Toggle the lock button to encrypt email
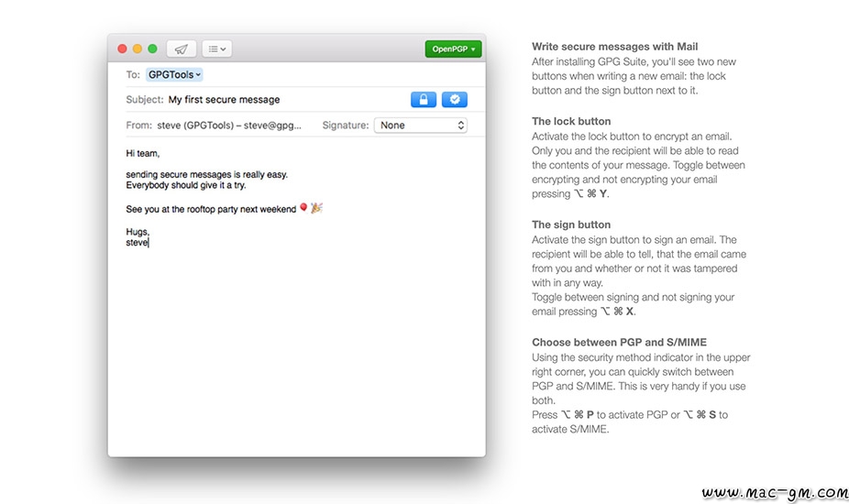The height and width of the screenshot is (504, 849). click(x=423, y=100)
